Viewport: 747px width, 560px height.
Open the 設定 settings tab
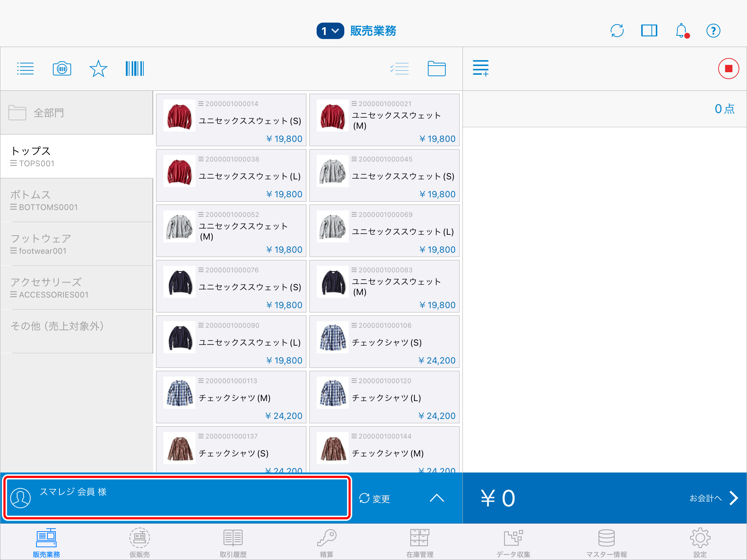700,542
